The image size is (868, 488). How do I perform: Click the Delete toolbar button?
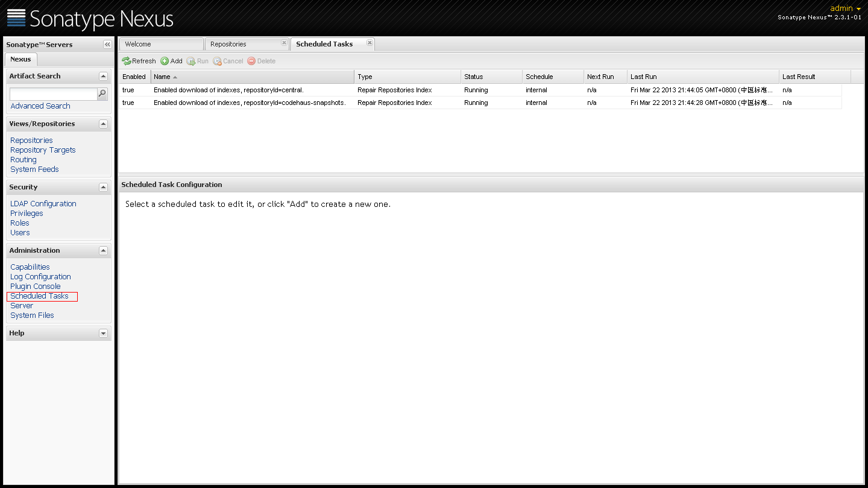(262, 61)
